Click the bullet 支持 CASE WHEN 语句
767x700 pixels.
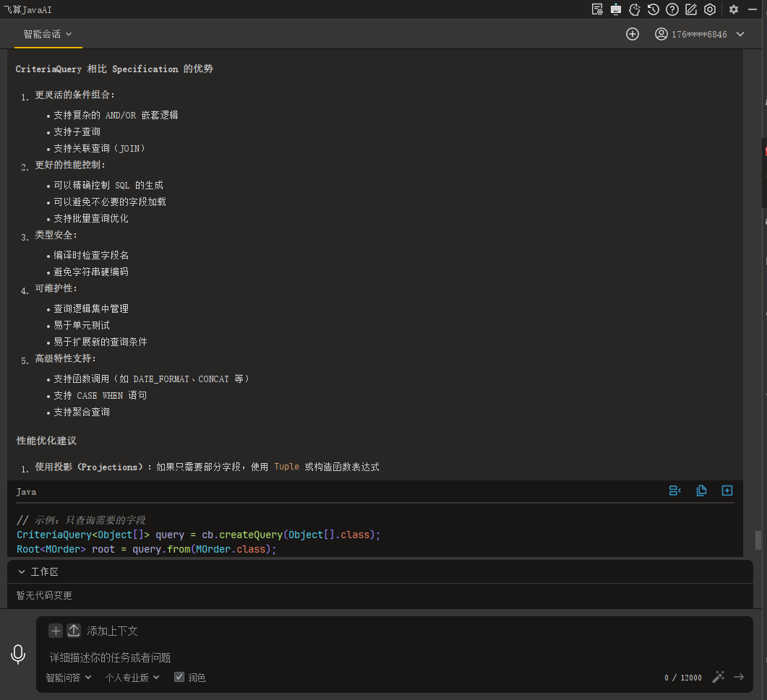click(x=100, y=395)
